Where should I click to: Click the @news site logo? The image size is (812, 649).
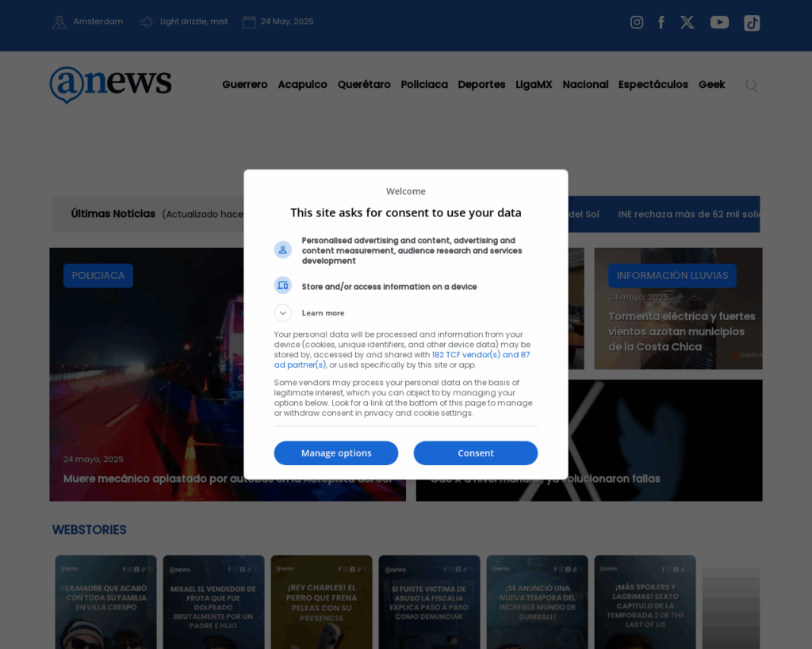(110, 84)
